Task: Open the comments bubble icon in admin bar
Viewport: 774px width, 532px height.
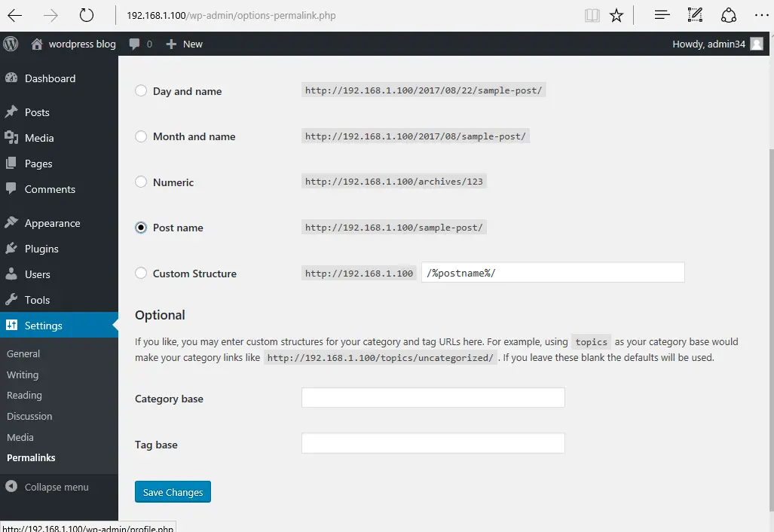Action: point(134,44)
